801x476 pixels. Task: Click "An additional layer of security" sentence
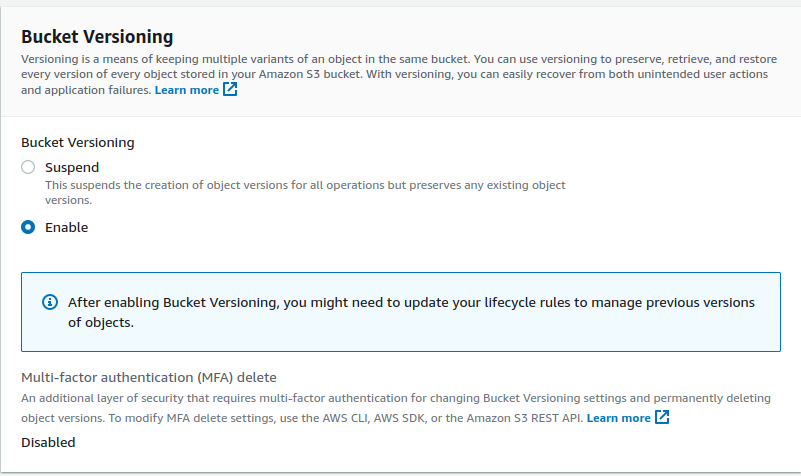[396, 398]
